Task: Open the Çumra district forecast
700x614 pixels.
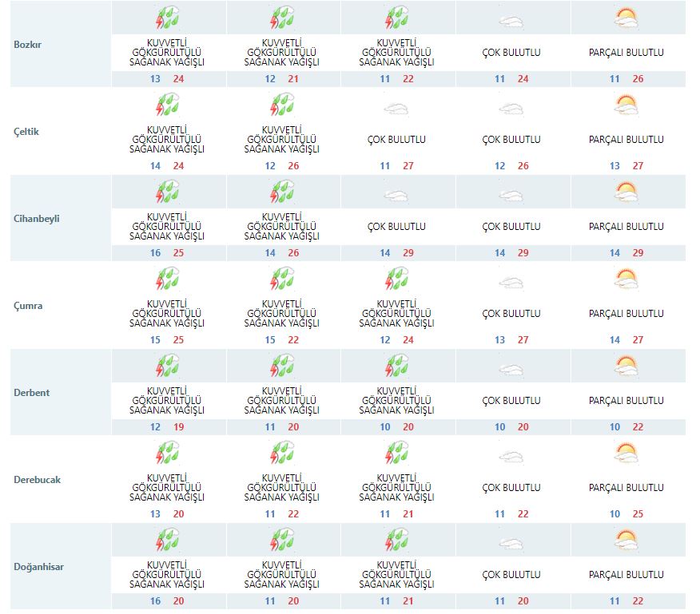Action: [29, 306]
